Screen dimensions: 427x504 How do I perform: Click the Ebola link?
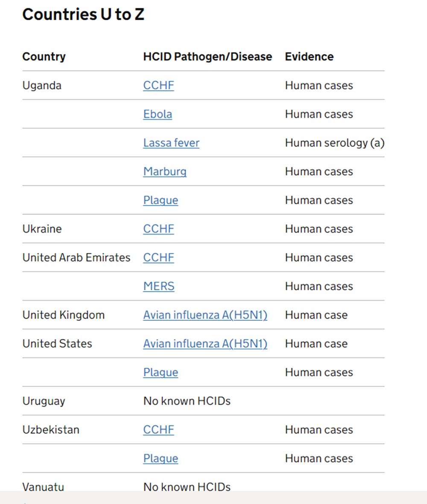coord(158,114)
